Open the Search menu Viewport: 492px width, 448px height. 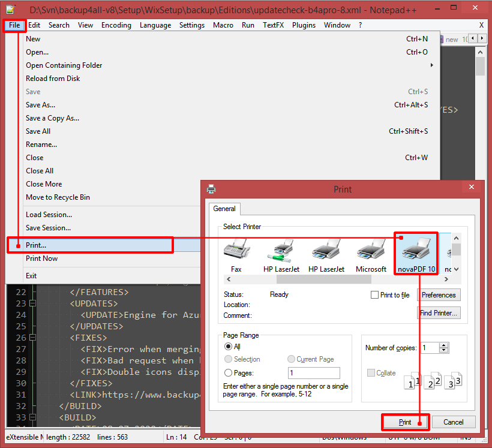[59, 25]
